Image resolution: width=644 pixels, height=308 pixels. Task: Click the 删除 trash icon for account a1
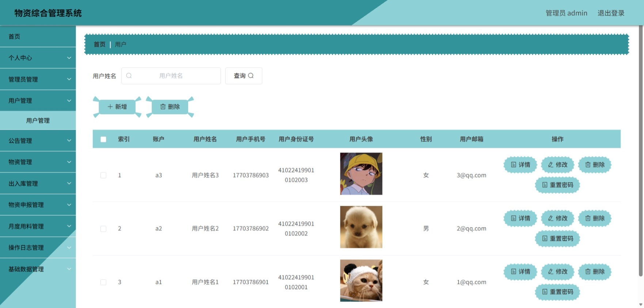point(588,272)
